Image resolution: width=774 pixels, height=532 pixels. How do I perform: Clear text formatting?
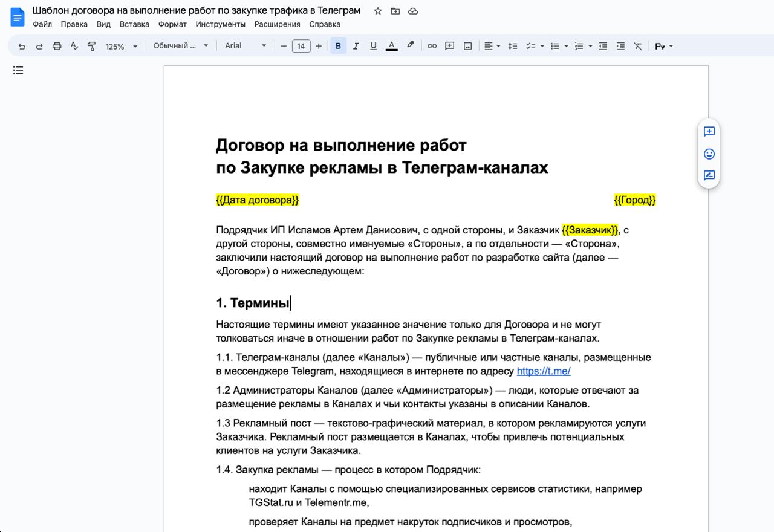(638, 46)
